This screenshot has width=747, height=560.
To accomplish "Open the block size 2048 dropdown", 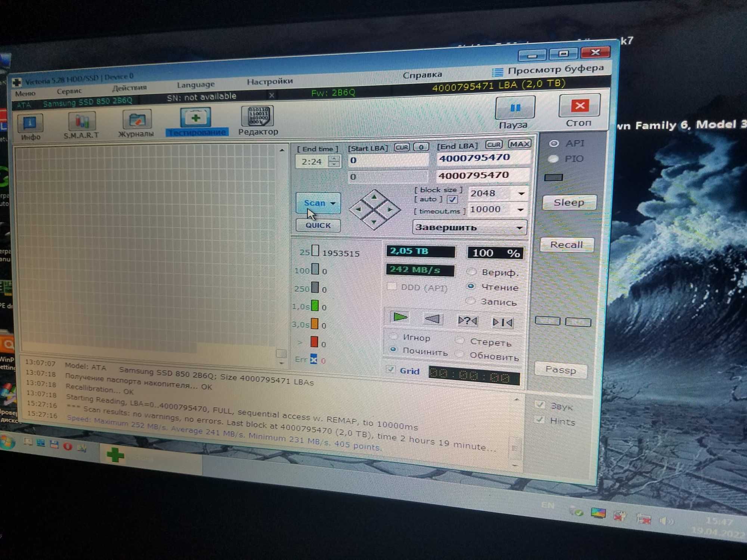I will pos(521,193).
